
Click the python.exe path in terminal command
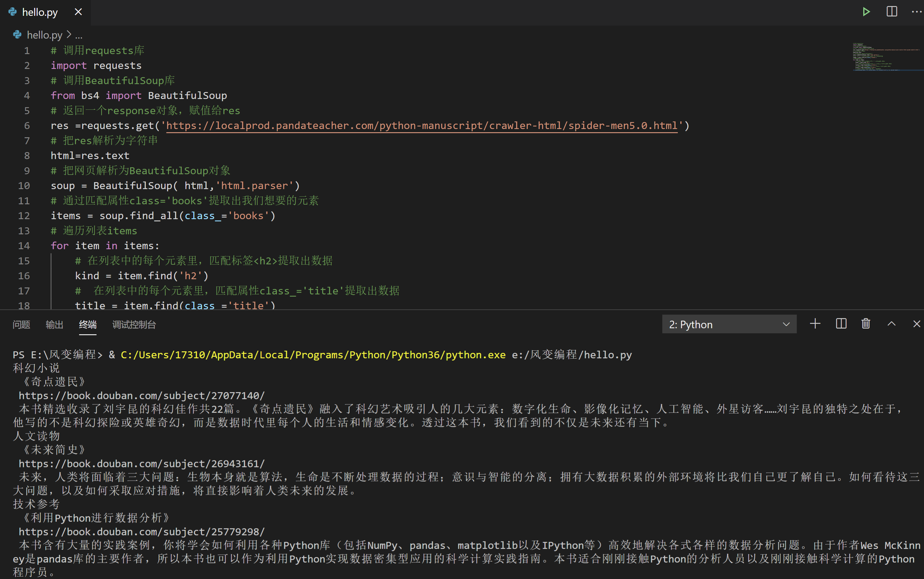313,355
